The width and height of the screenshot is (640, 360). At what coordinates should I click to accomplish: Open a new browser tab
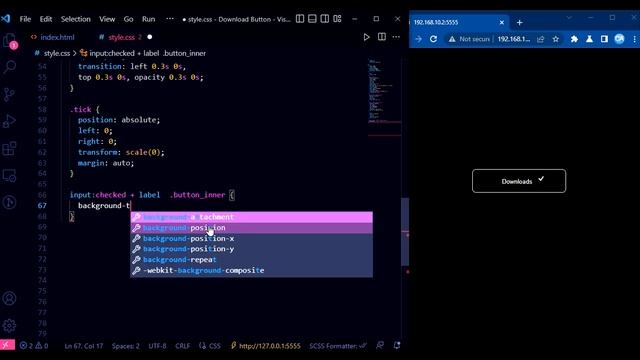click(x=519, y=23)
